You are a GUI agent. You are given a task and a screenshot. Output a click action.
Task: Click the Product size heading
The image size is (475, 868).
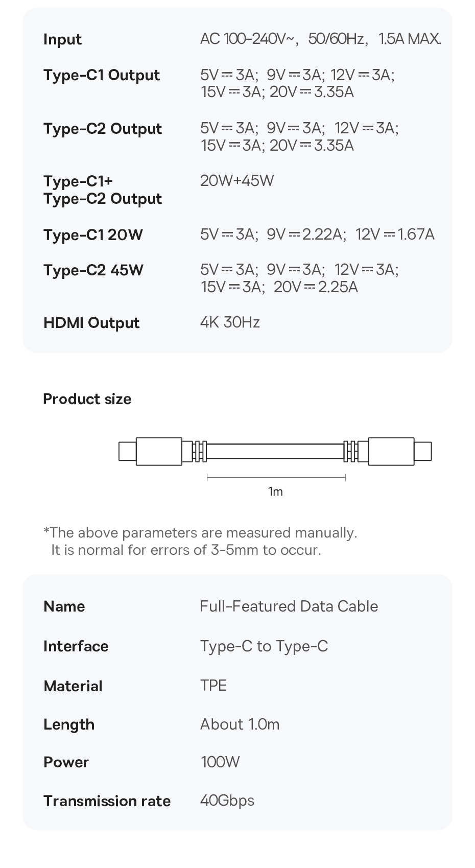(x=87, y=399)
